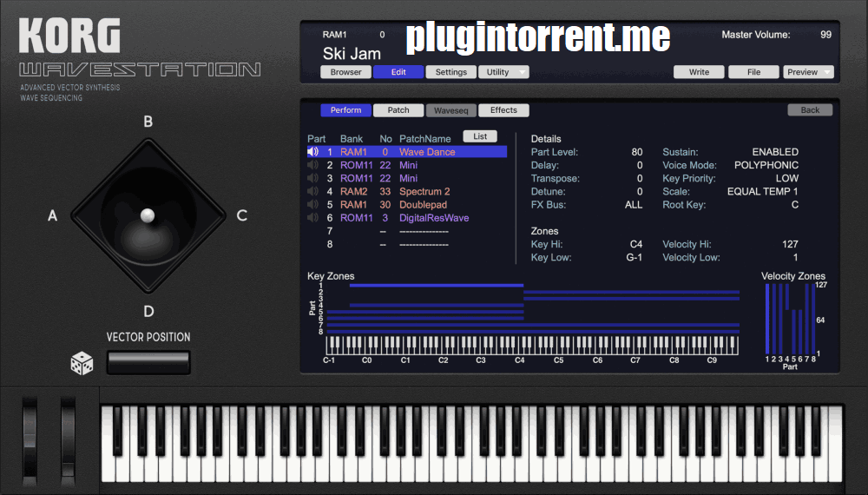The image size is (868, 495).
Task: Click the pitch bend wheel
Action: 30,440
